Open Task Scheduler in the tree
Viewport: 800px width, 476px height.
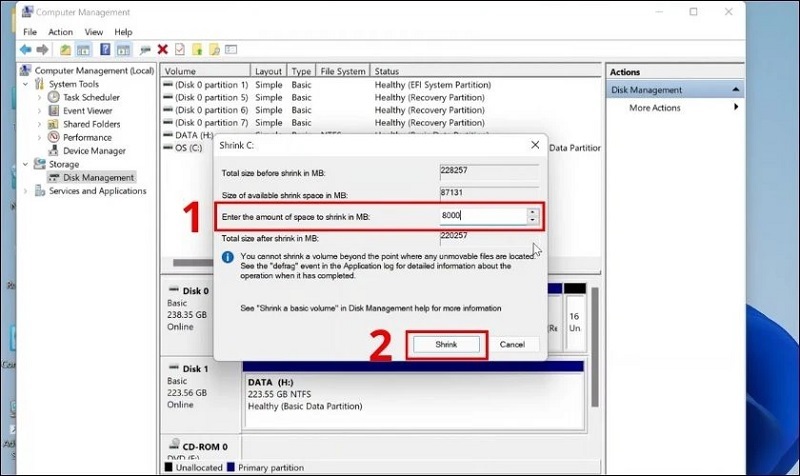(93, 98)
